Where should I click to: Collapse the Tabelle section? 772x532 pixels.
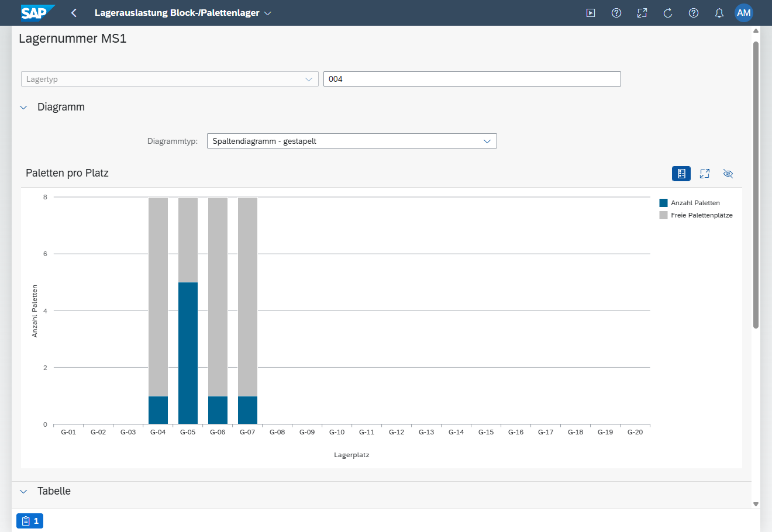pos(24,492)
